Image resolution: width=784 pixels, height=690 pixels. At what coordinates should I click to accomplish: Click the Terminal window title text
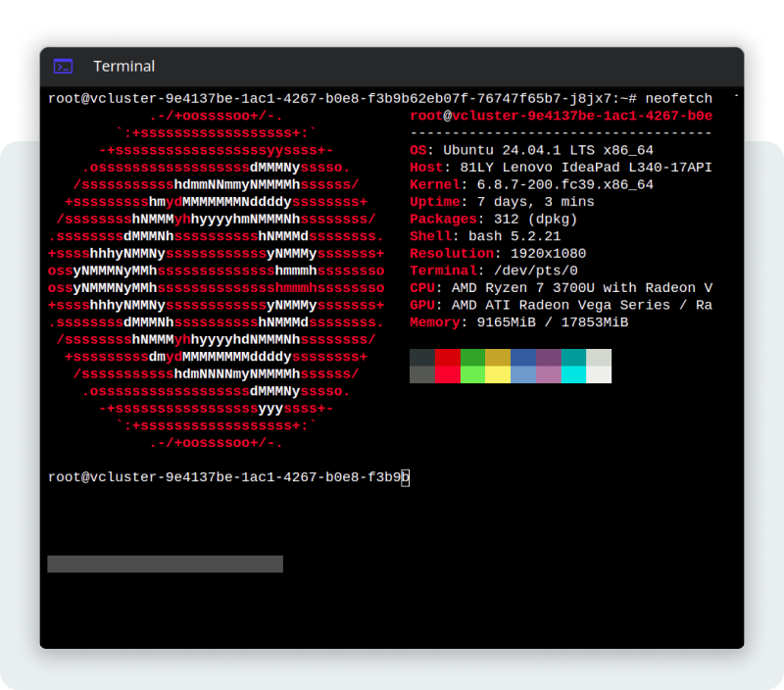tap(123, 66)
